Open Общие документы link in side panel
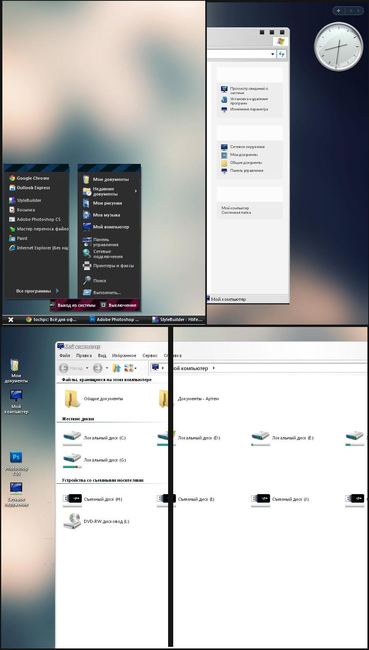The height and width of the screenshot is (650, 369). (242, 162)
